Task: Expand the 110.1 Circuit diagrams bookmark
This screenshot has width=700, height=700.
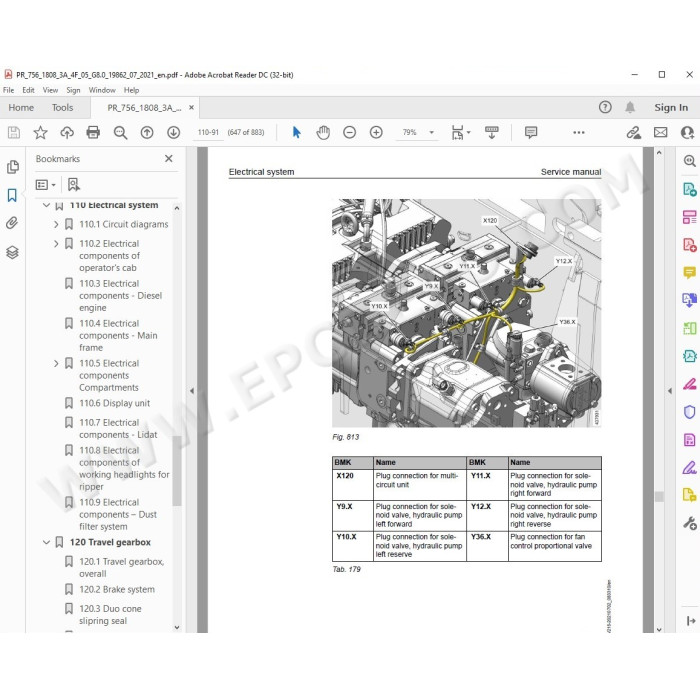Action: (56, 224)
